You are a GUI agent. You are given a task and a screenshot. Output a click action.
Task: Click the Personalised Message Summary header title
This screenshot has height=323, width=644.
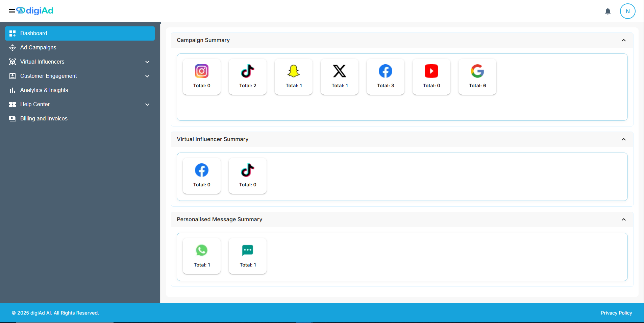219,219
